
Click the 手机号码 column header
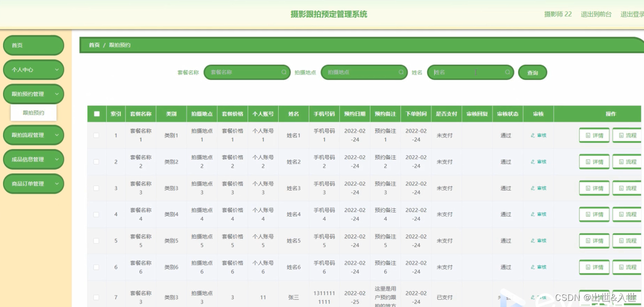tap(324, 114)
